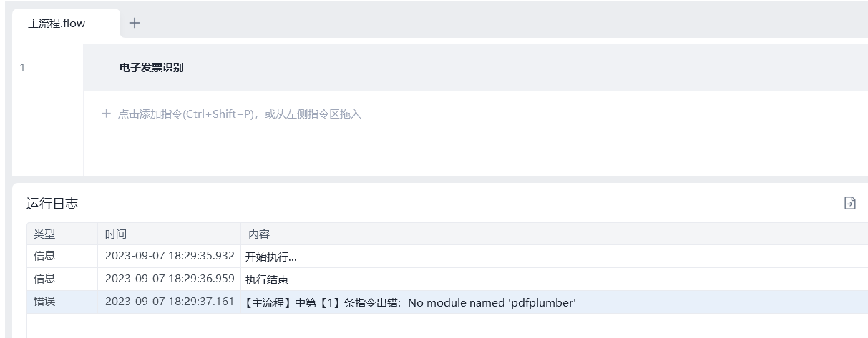This screenshot has width=868, height=338.
Task: Click the 点击添加指令 placeholder text
Action: [240, 114]
